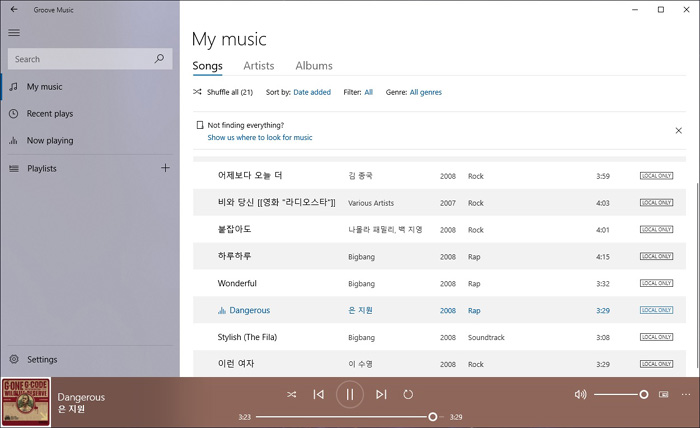Click Dangerous title in player bar
Image resolution: width=700 pixels, height=428 pixels.
81,397
